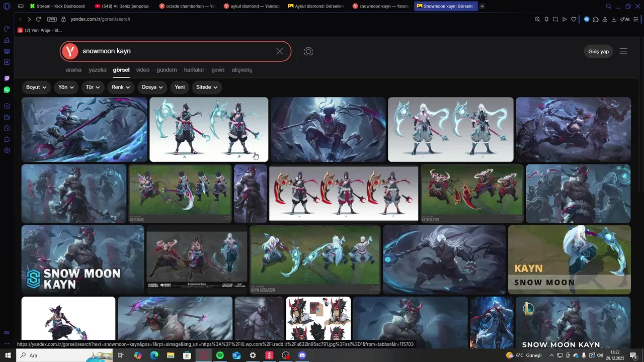Open KAYN ASSASSIN in-game thumbnail

point(315,259)
